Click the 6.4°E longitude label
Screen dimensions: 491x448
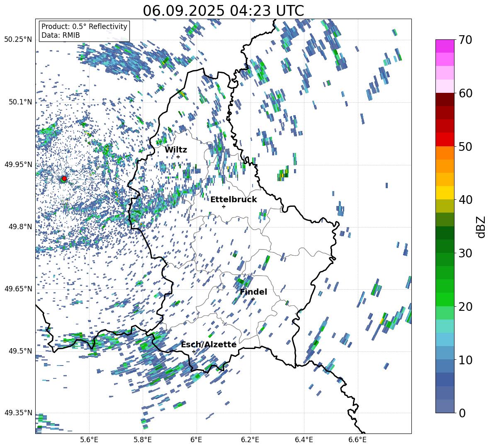[x=304, y=440]
